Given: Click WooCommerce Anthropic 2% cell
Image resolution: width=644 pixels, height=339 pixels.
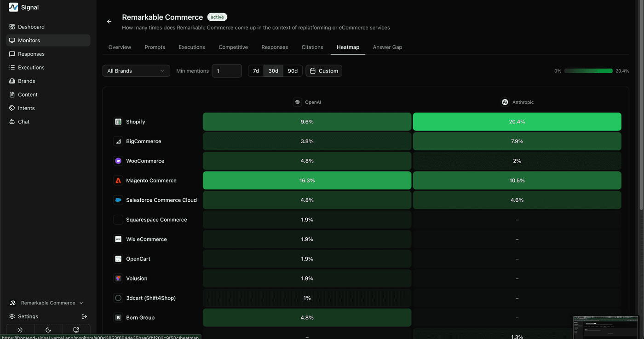Looking at the screenshot, I should coord(517,161).
